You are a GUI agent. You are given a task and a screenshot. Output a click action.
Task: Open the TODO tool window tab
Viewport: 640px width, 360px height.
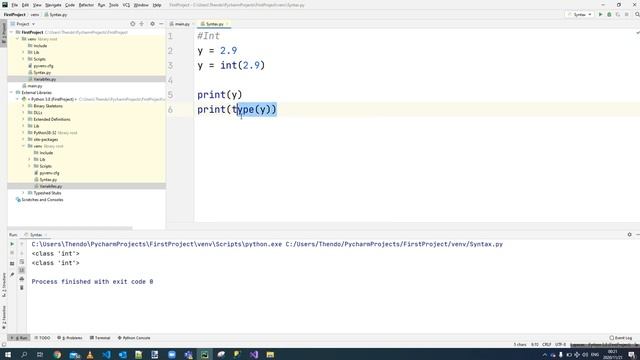coord(42,338)
